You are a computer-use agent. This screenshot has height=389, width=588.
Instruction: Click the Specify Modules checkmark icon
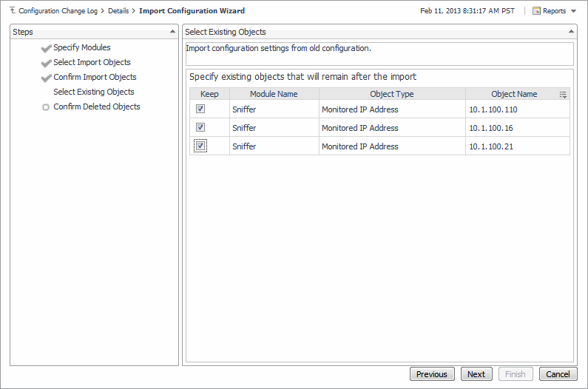pos(47,48)
